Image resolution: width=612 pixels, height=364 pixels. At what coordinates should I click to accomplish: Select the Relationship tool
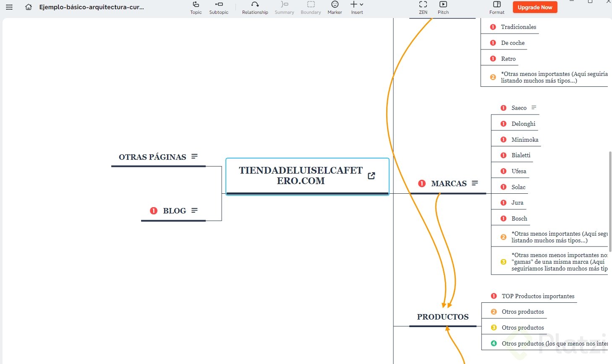255,8
